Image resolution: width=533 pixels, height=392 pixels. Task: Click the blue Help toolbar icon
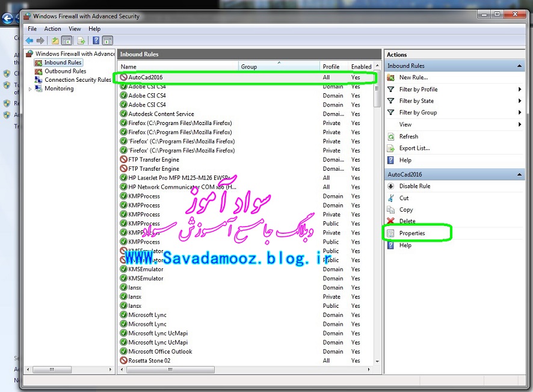96,41
